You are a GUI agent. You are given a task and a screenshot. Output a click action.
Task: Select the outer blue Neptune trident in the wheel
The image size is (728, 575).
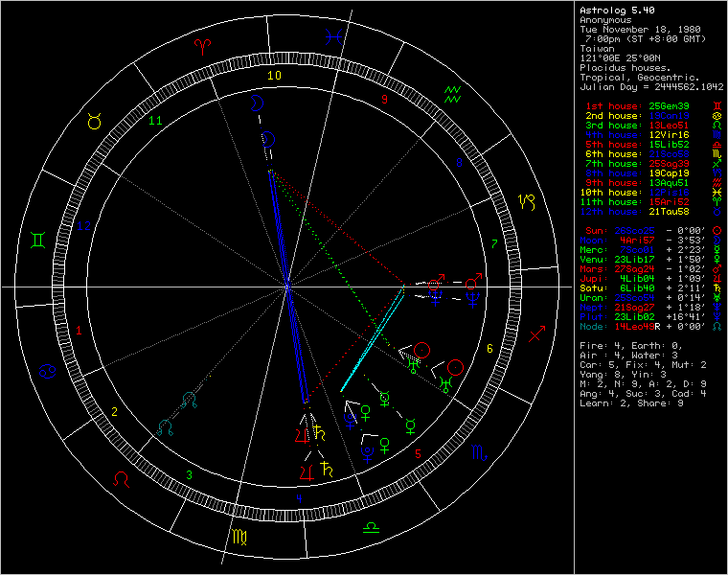(473, 300)
